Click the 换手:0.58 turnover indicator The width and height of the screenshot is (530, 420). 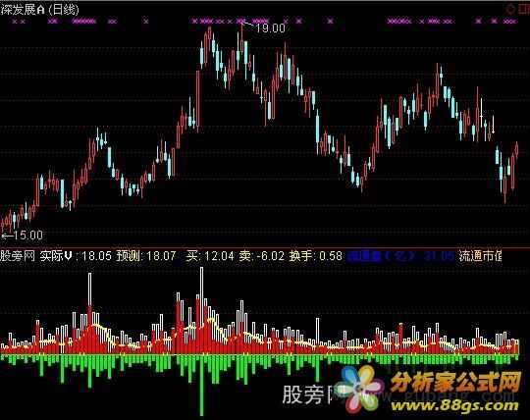point(316,256)
